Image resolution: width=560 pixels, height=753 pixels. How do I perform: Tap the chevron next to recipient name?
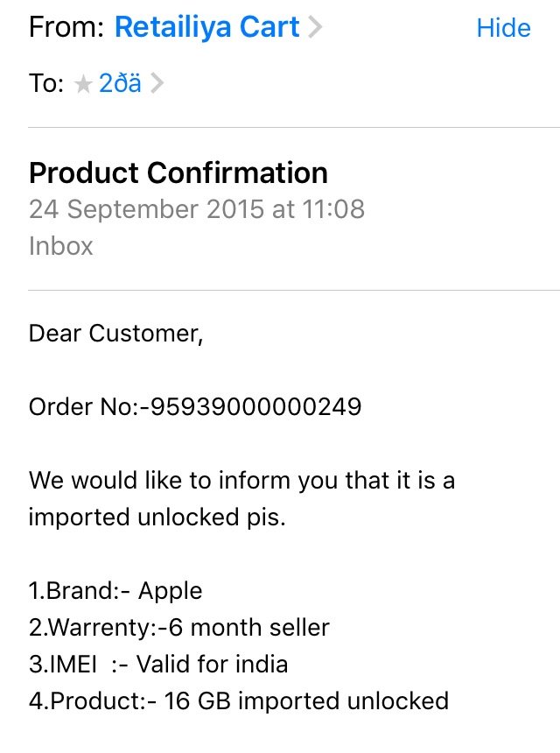(x=157, y=85)
